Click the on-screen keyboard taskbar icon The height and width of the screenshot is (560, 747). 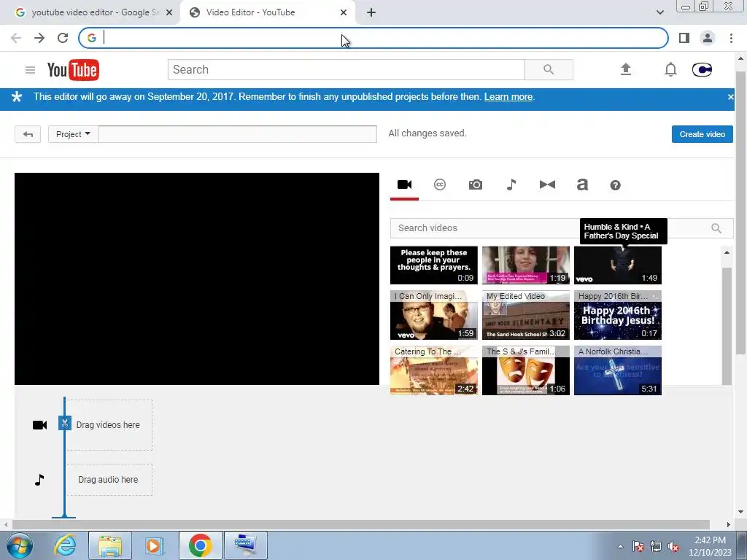click(246, 545)
